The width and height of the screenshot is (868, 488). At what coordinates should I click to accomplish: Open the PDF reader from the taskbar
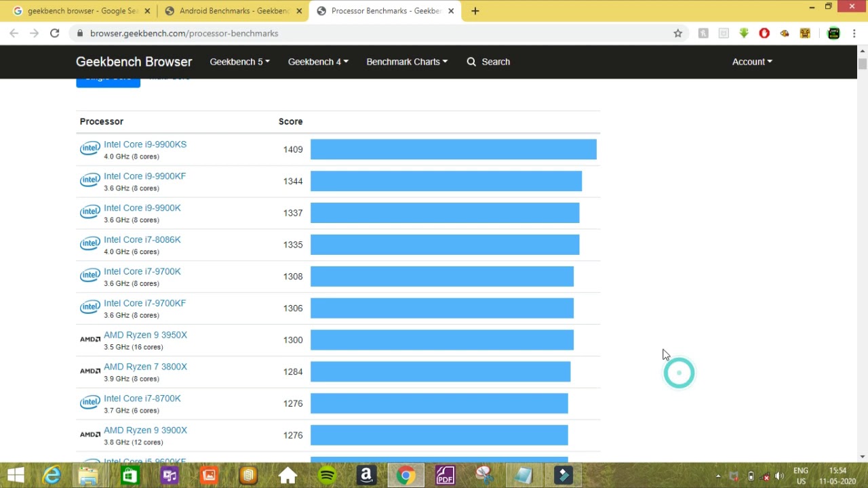[446, 475]
